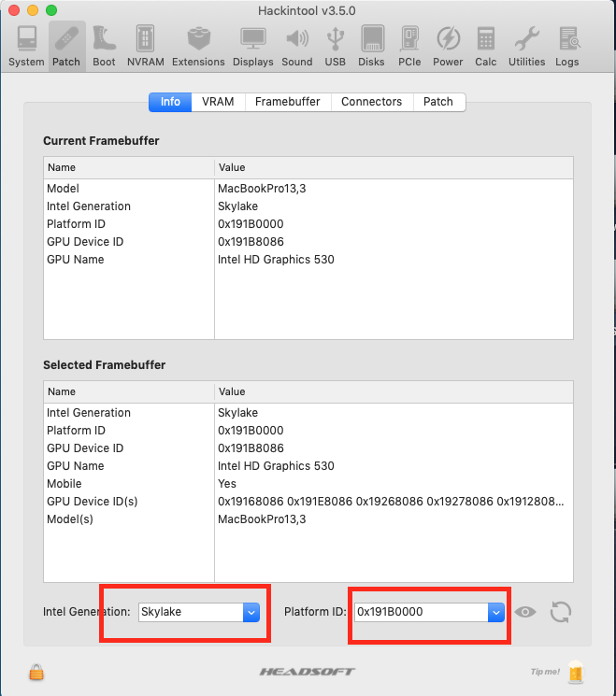Select Platform ID row in Selected Framebuffer

308,431
